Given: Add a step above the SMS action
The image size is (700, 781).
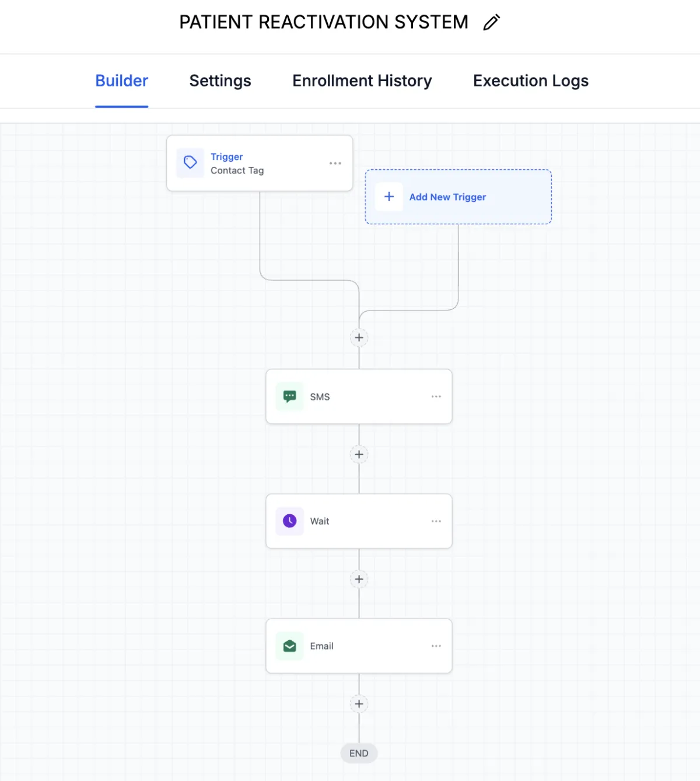Looking at the screenshot, I should pyautogui.click(x=359, y=337).
